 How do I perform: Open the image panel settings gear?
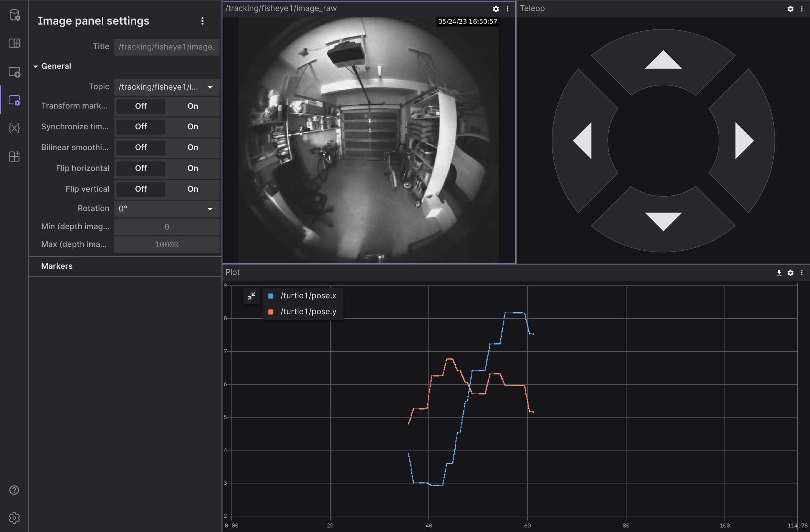coord(496,9)
